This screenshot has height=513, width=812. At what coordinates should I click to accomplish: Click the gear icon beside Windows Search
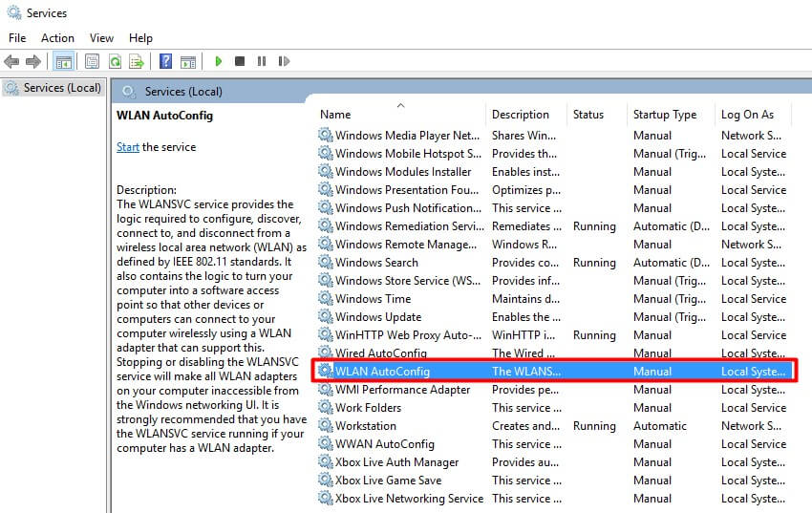pyautogui.click(x=325, y=262)
